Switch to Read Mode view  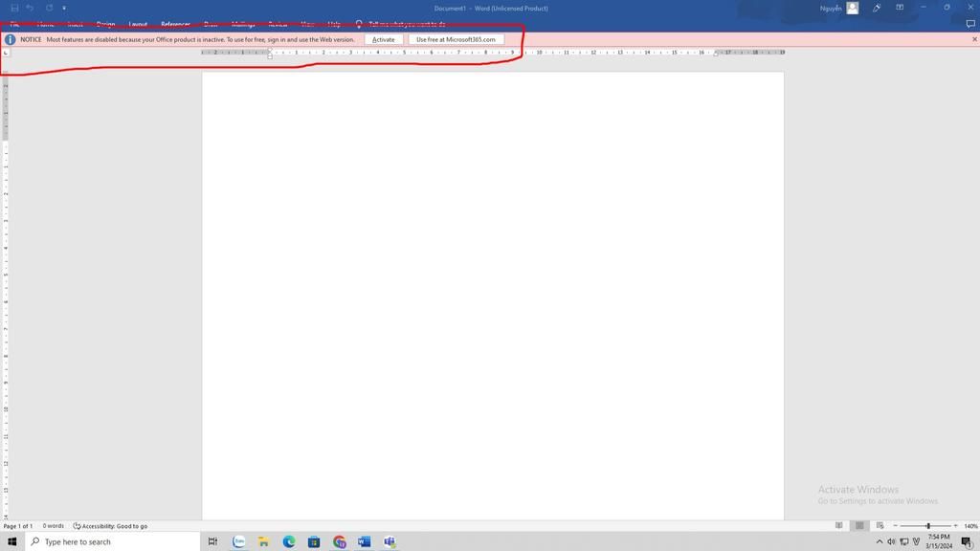click(x=839, y=526)
